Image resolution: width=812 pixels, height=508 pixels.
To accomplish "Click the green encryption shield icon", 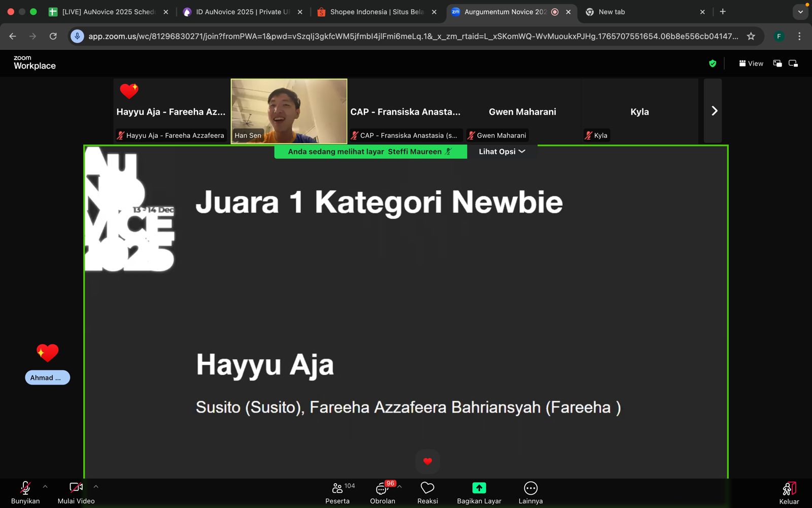I will [x=713, y=63].
